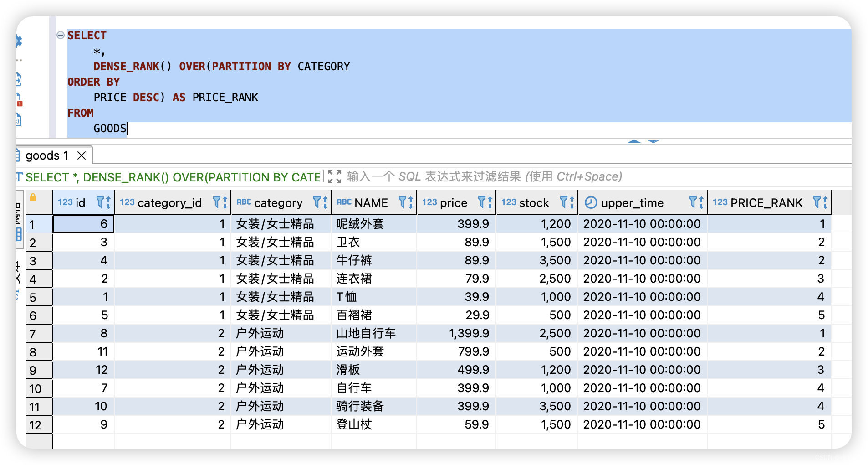Open filter for the PRICE_RANK column
This screenshot has width=868, height=465.
coord(817,202)
